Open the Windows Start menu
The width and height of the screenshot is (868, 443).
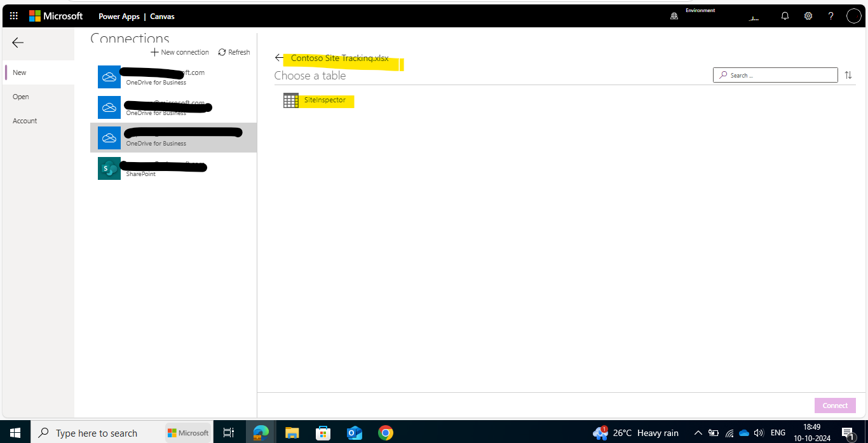pyautogui.click(x=15, y=433)
